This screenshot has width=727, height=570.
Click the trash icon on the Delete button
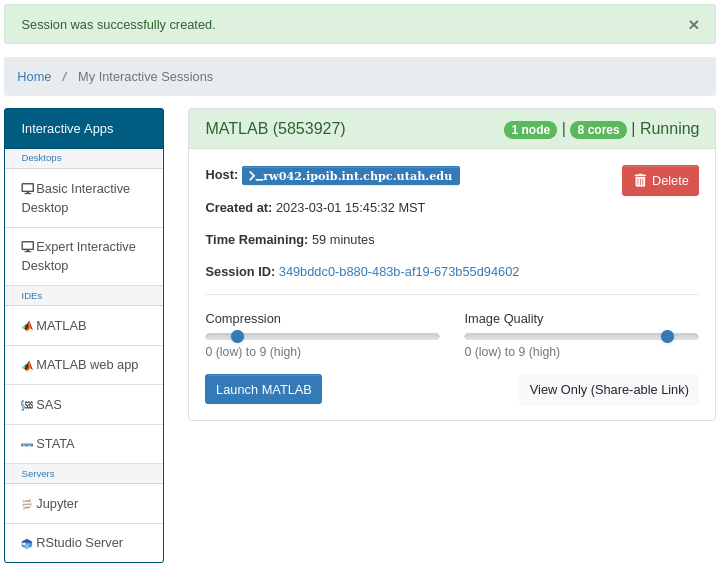pyautogui.click(x=640, y=180)
